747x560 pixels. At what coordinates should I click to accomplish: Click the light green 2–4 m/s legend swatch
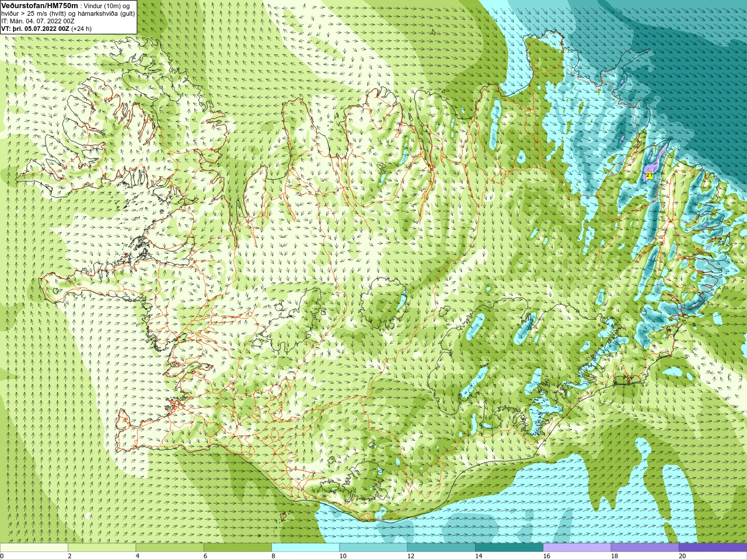(102, 547)
